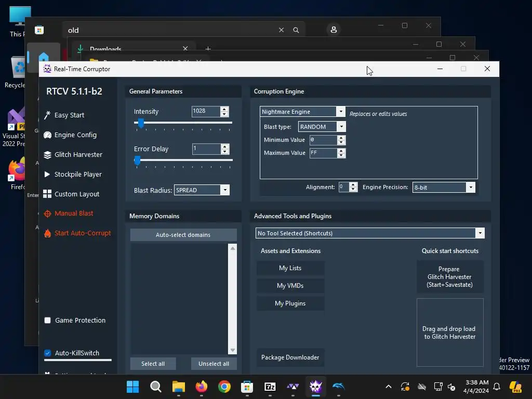Decrease Maximum Value with down arrow
This screenshot has height=399, width=532.
tap(341, 155)
